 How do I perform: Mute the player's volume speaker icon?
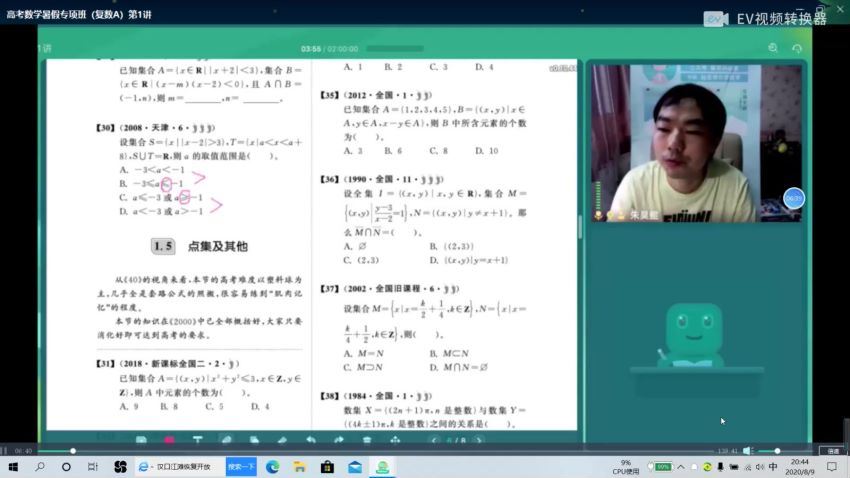(x=748, y=451)
